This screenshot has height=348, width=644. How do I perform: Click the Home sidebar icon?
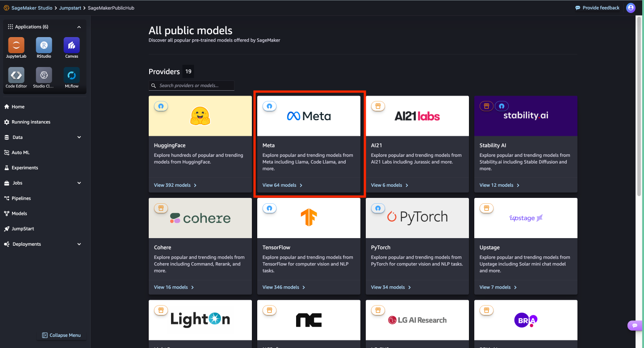coord(7,107)
